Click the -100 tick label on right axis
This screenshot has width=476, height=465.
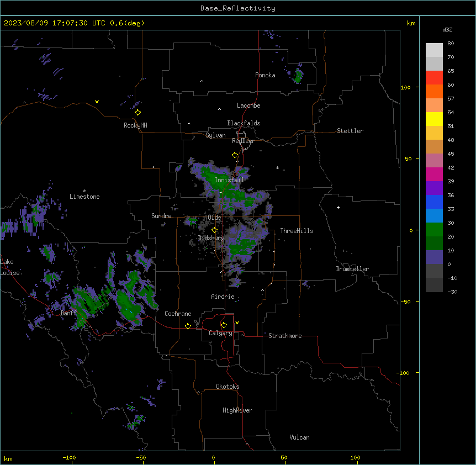click(x=404, y=373)
